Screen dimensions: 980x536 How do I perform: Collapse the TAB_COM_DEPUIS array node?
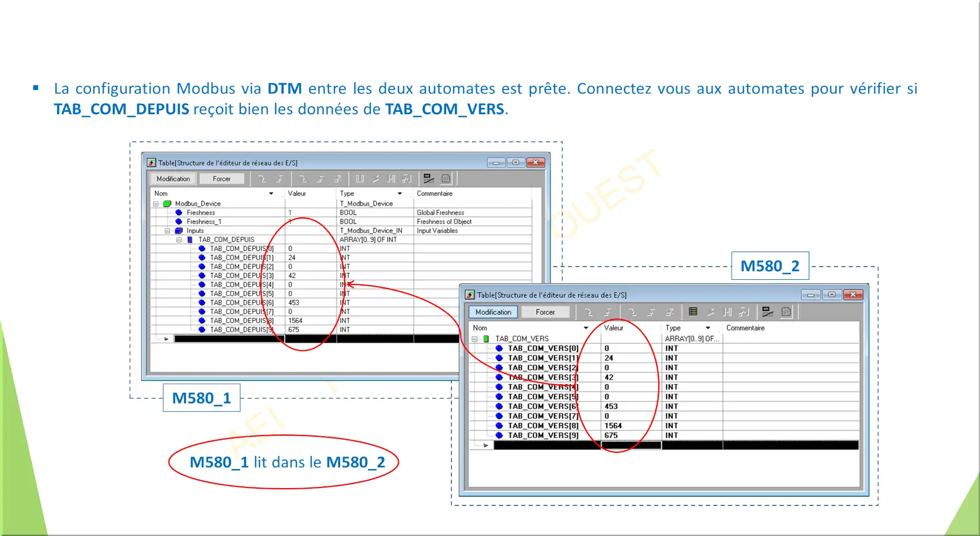[179, 239]
